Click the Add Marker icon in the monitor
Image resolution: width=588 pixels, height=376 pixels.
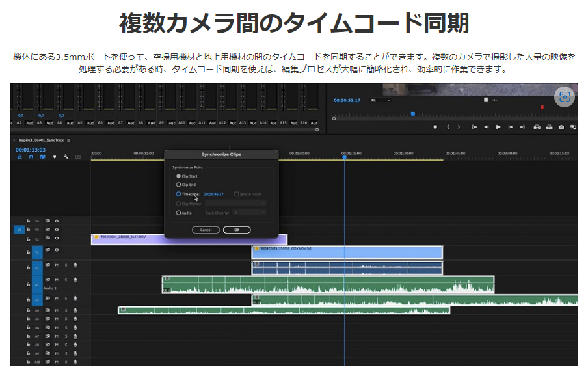click(x=436, y=127)
